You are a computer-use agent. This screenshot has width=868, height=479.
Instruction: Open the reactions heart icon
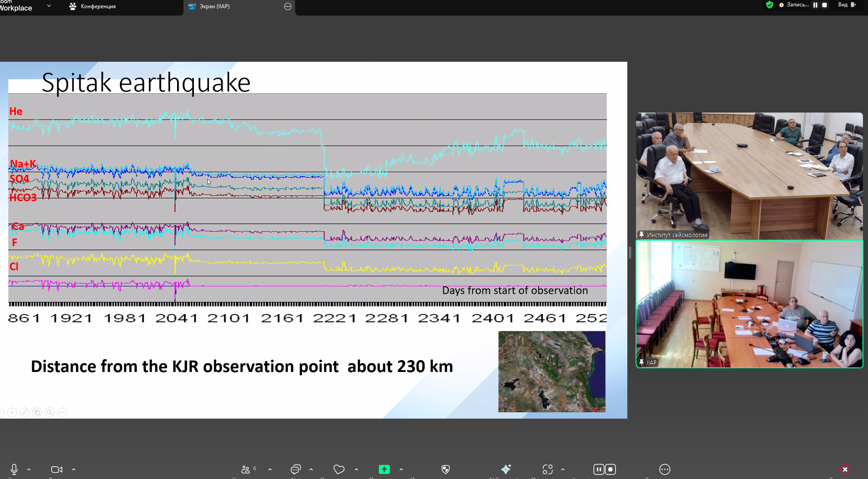pos(339,469)
